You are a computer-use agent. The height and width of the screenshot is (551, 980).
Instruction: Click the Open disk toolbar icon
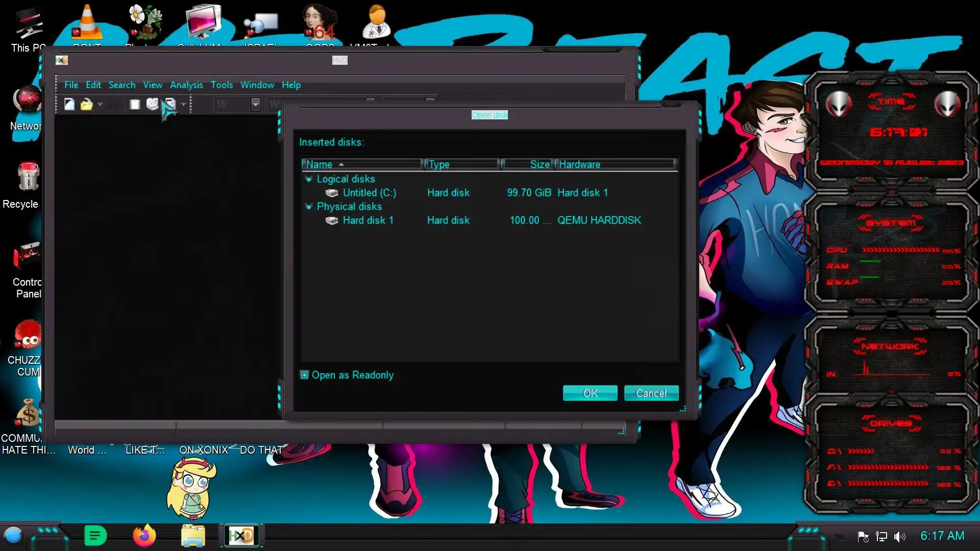tap(152, 104)
